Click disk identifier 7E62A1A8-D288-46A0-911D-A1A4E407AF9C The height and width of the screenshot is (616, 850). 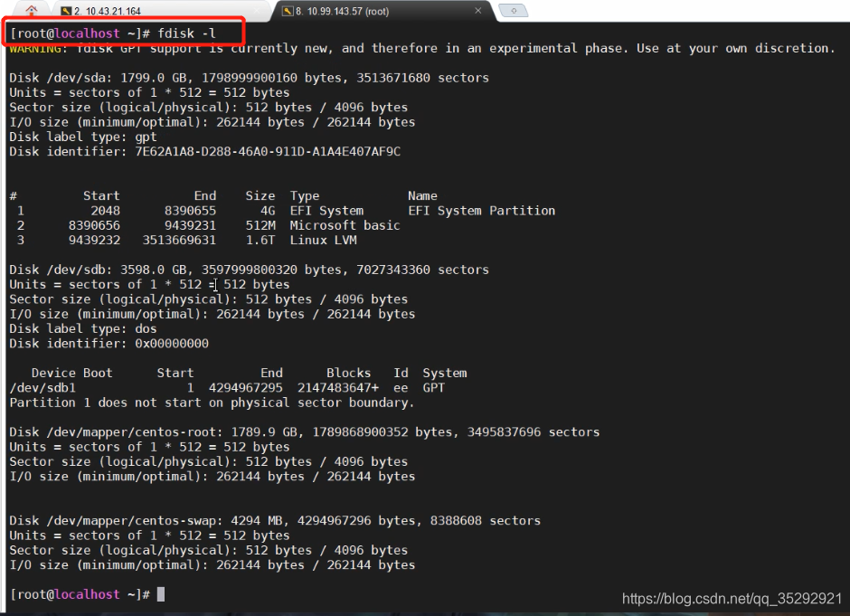268,152
